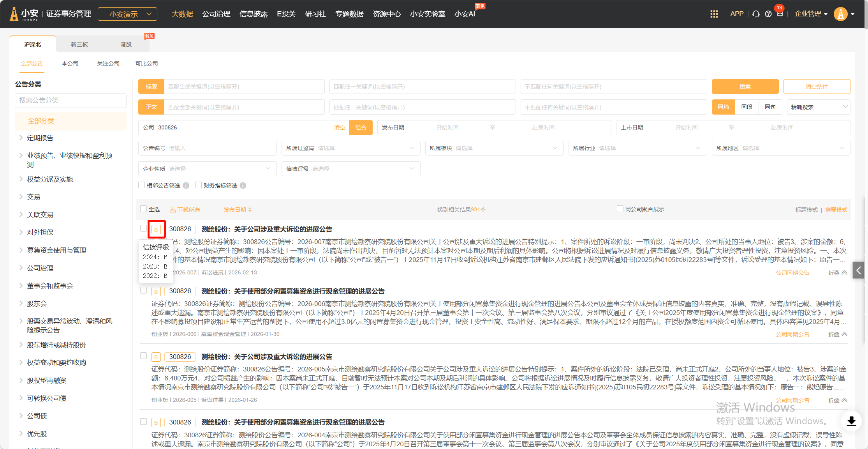The width and height of the screenshot is (868, 449).
Task: Check the 全选 checkbox
Action: 144,209
